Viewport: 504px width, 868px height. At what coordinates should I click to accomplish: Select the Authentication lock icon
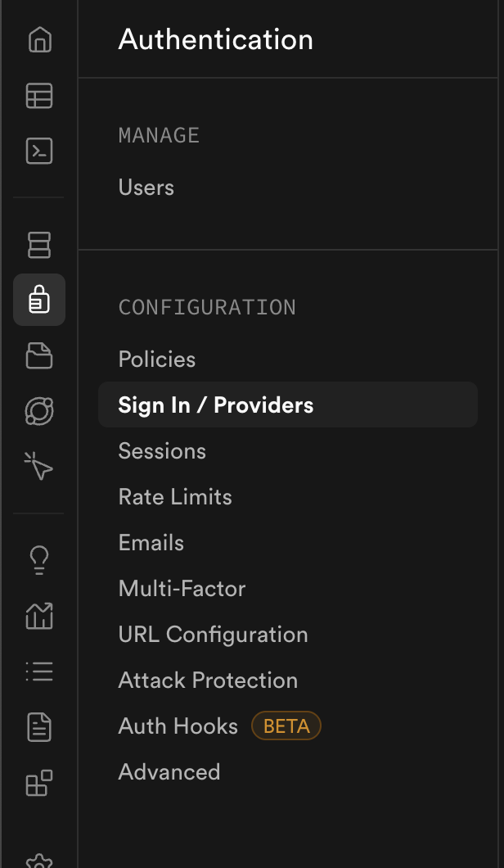point(39,300)
